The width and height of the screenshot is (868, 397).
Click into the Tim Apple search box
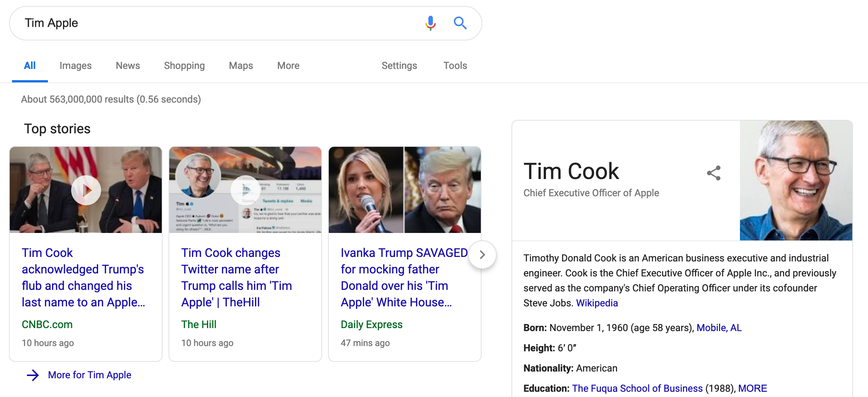pos(221,23)
